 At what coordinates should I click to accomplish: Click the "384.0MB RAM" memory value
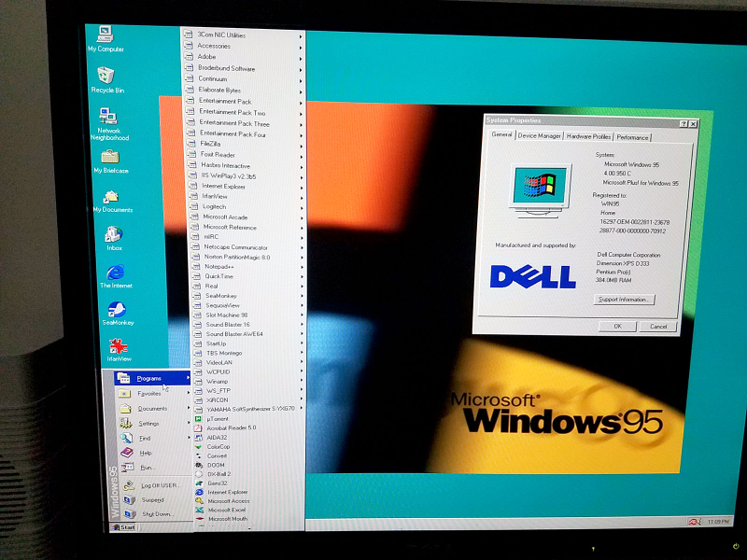[613, 281]
